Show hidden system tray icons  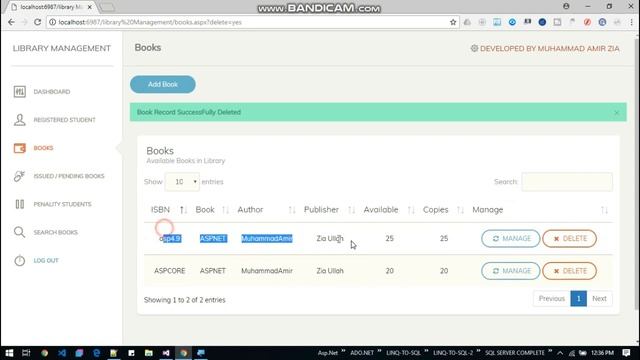click(560, 353)
